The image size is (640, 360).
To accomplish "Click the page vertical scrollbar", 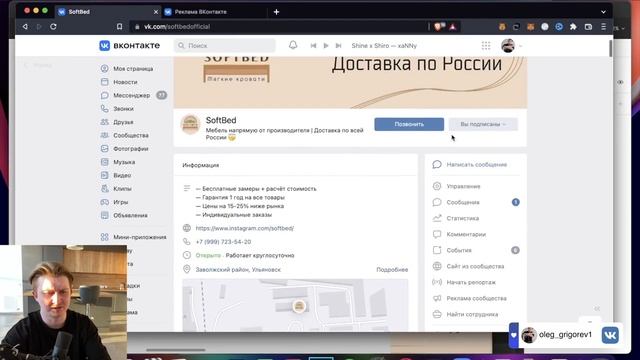I will 611,49.
